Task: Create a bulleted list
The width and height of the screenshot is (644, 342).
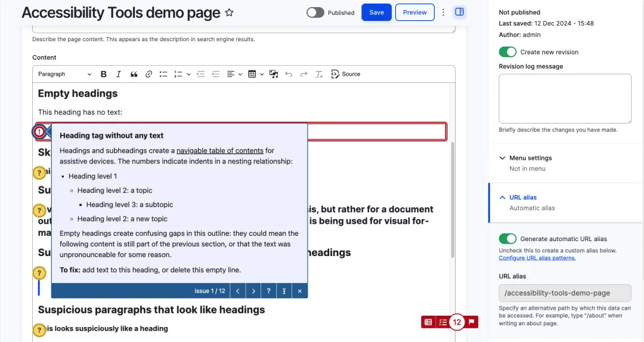Action: [x=163, y=74]
